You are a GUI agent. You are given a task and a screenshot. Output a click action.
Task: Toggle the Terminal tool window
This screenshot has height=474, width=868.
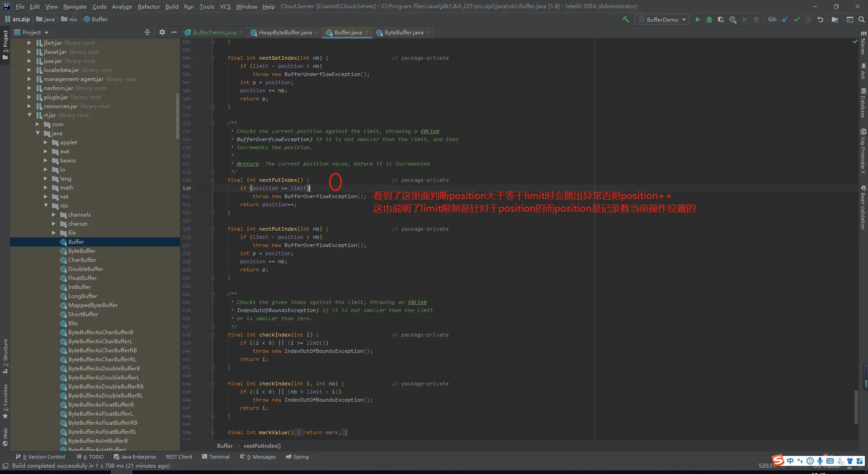pos(216,457)
